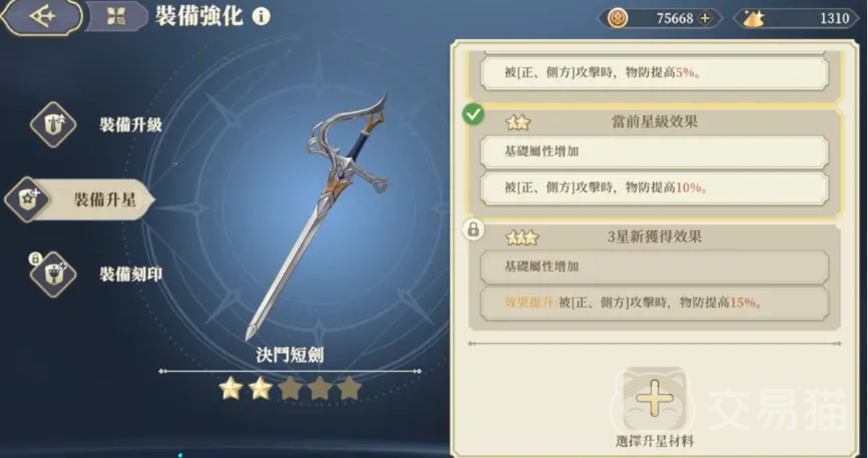Select the 裝備升級 hexagon icon
Viewport: 868px width, 458px height.
[53, 124]
